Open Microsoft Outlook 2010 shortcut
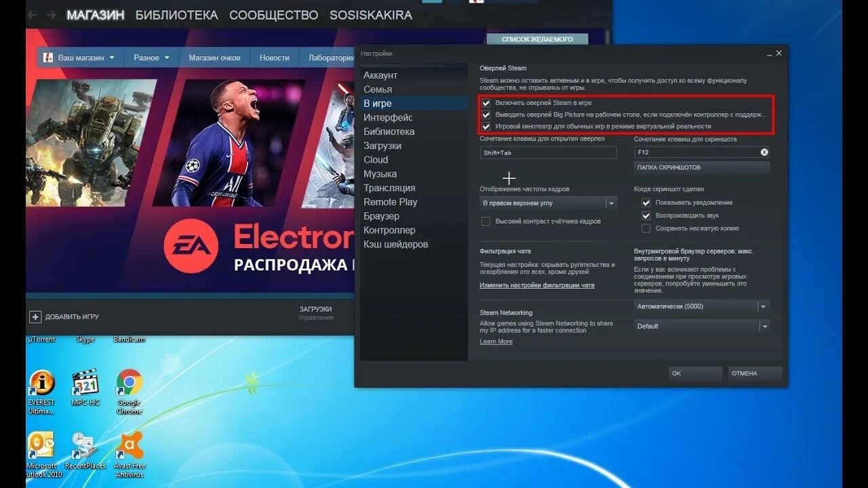The height and width of the screenshot is (488, 868). tap(42, 455)
